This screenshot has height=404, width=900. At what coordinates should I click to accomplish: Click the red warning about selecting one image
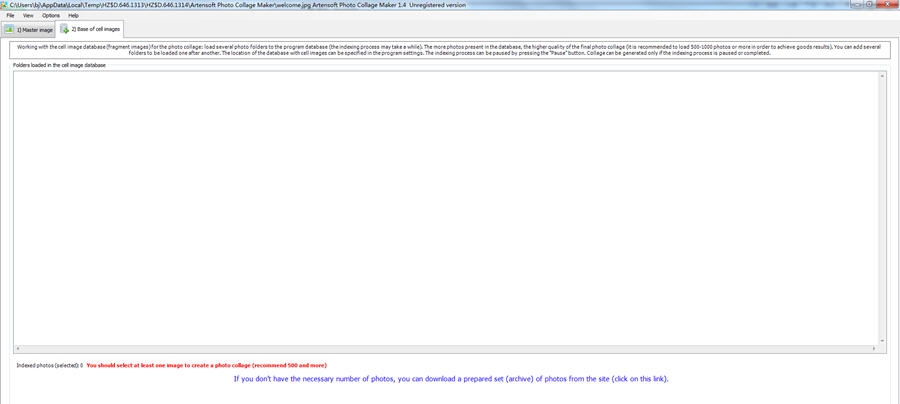click(207, 365)
